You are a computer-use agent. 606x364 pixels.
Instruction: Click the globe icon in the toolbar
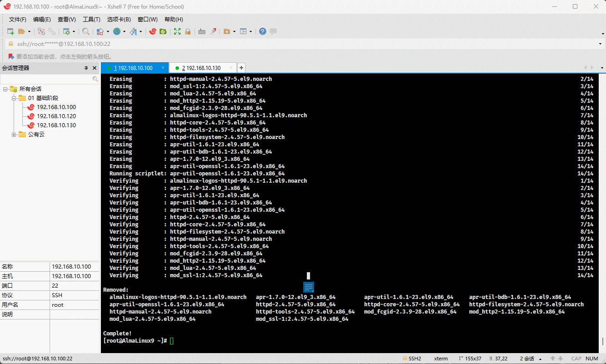(117, 31)
